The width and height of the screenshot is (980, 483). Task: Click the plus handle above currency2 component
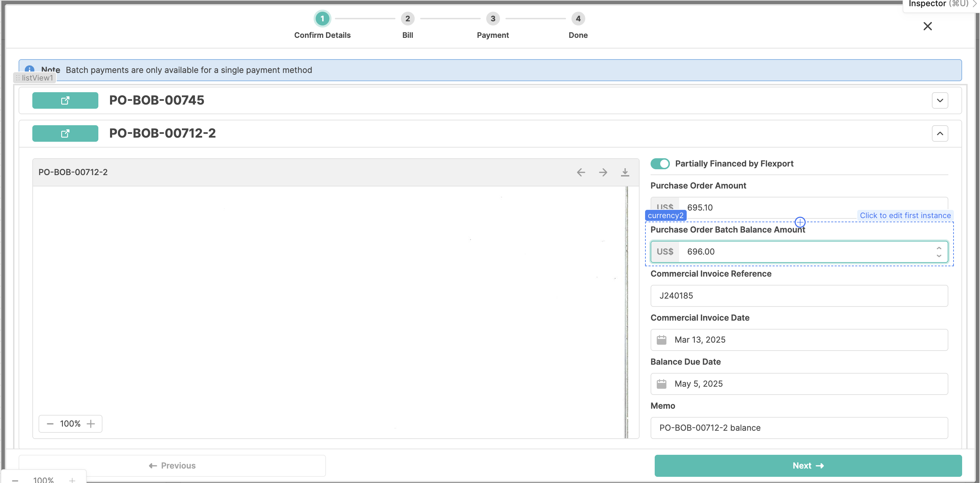(800, 222)
